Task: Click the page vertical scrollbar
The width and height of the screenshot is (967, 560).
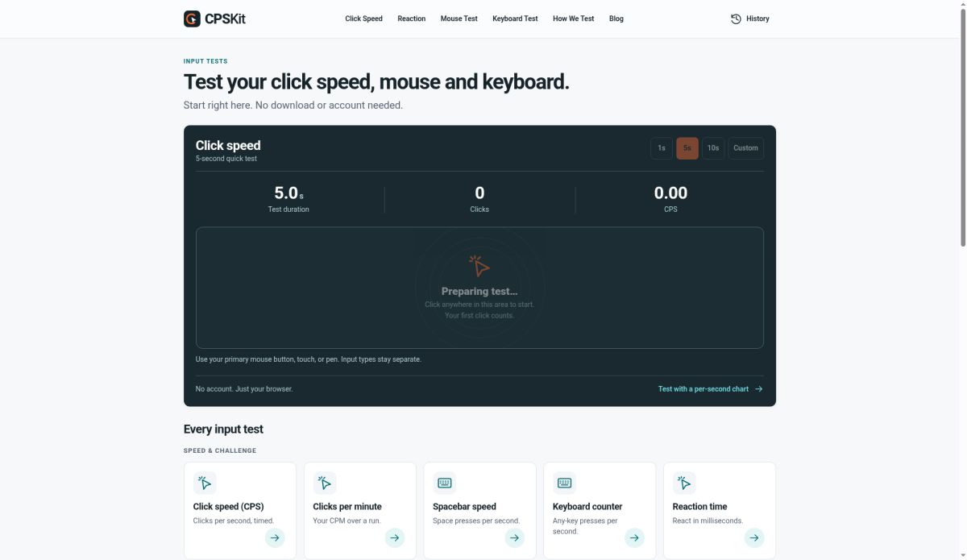Action: 962,129
